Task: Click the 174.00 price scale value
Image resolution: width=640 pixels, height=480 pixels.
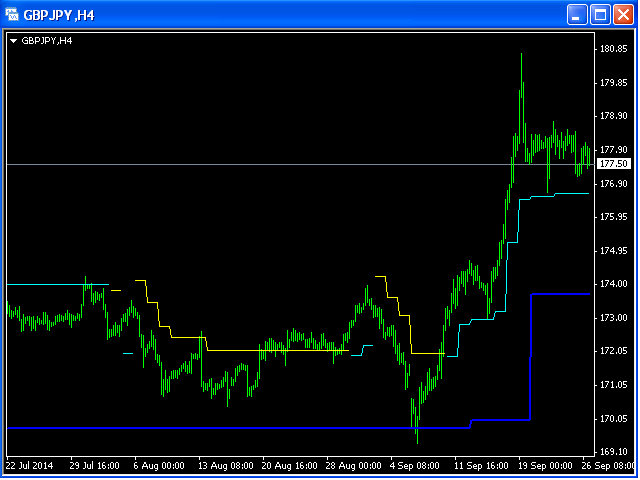Action: click(613, 284)
